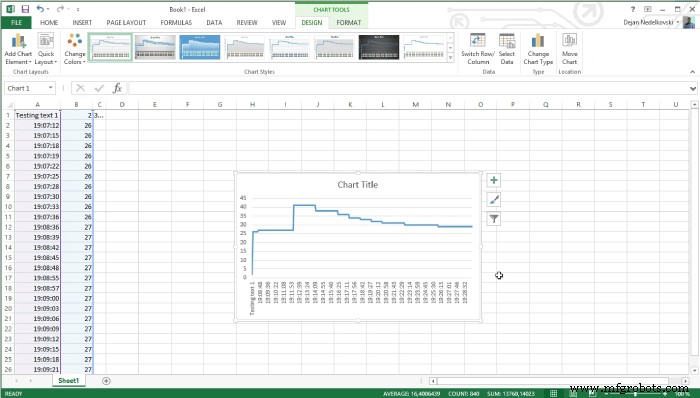Open the FILE tab

(x=16, y=22)
